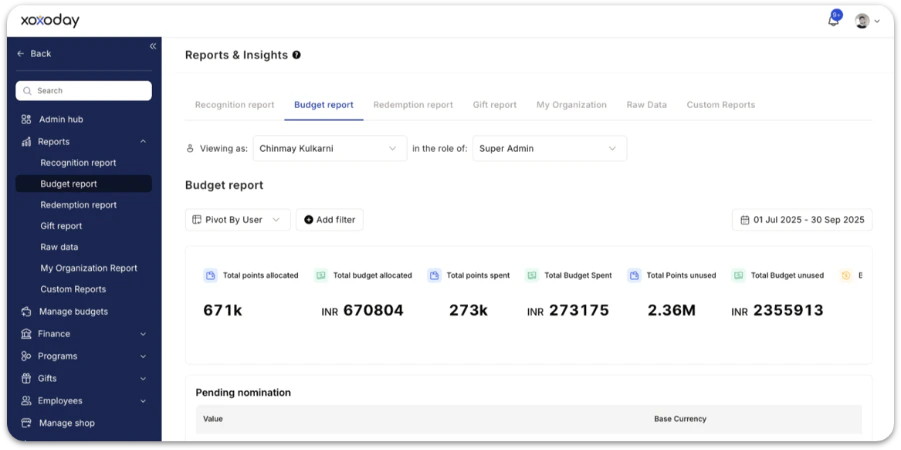This screenshot has height=450, width=901.
Task: Click the Base Currency column header
Action: tap(680, 419)
